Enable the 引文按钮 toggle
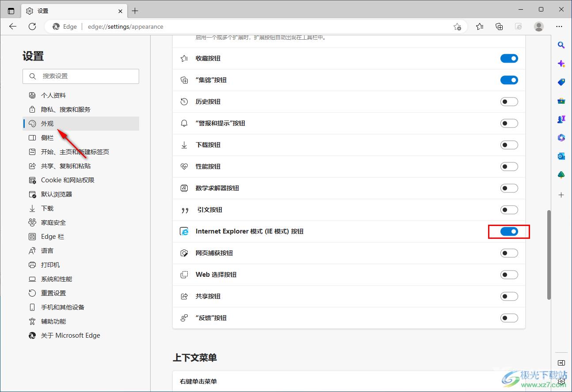 [509, 210]
